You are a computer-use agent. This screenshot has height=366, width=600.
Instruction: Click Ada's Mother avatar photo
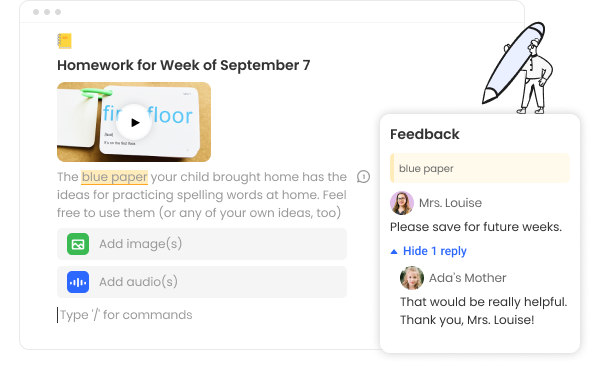tap(412, 278)
